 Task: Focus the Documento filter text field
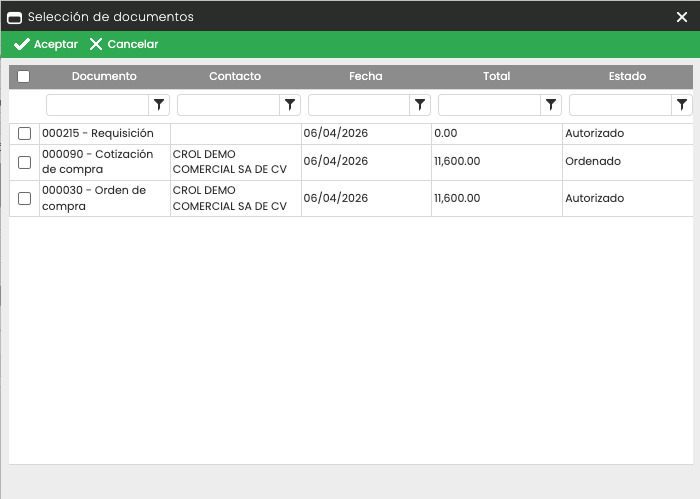click(97, 105)
